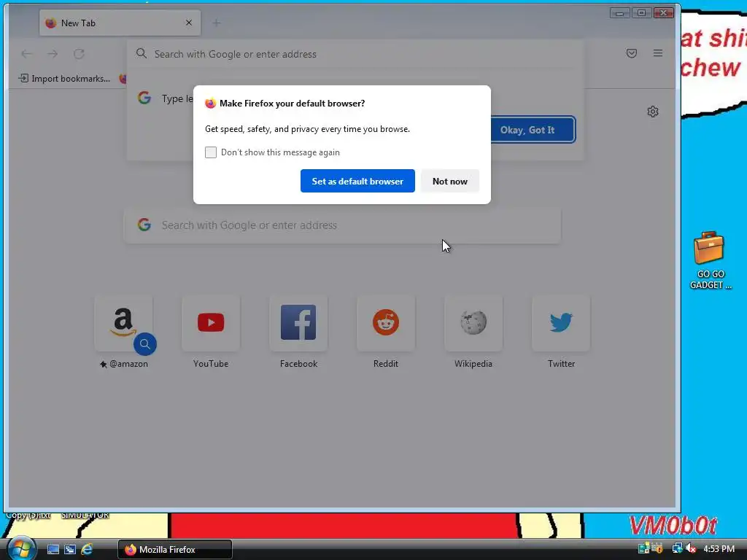This screenshot has width=747, height=560.
Task: Select Mozilla Firefox taskbar button
Action: coord(175,550)
